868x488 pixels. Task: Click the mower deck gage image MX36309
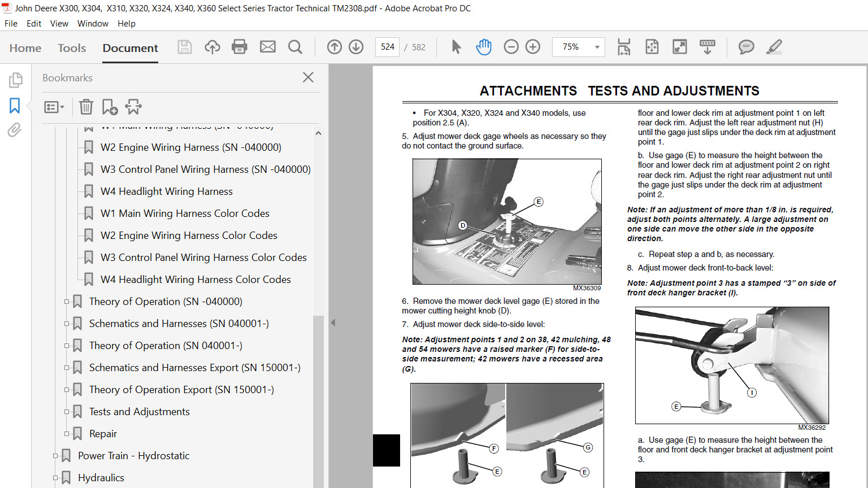(x=507, y=221)
